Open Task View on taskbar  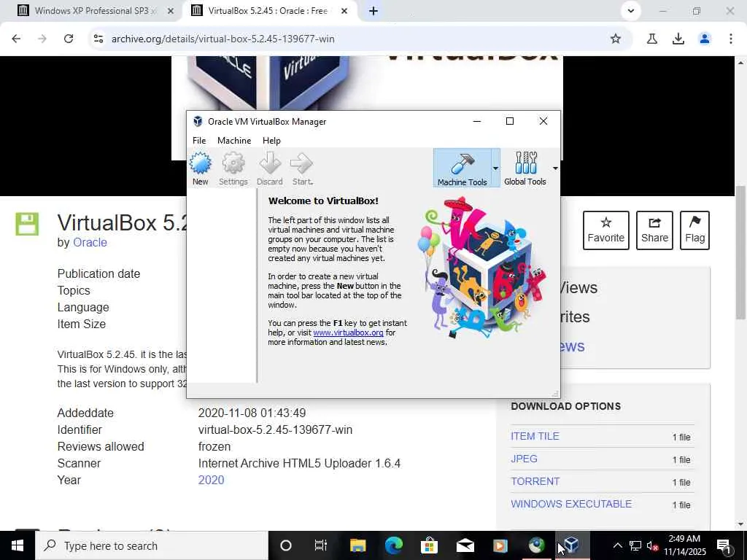tap(321, 545)
